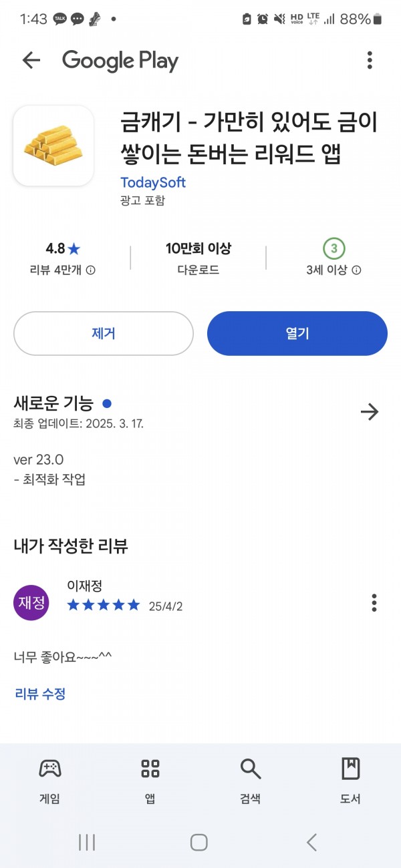Open the TodaySoft developer page
This screenshot has height=868, width=401.
pyautogui.click(x=153, y=182)
